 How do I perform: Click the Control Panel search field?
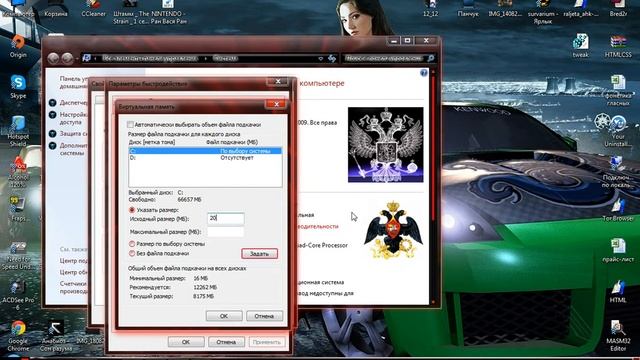(384, 58)
